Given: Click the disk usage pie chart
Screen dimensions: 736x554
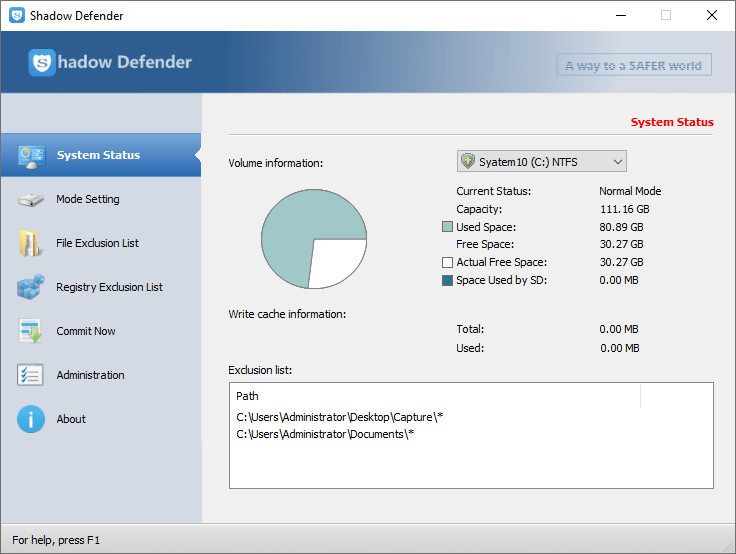Looking at the screenshot, I should coord(314,239).
